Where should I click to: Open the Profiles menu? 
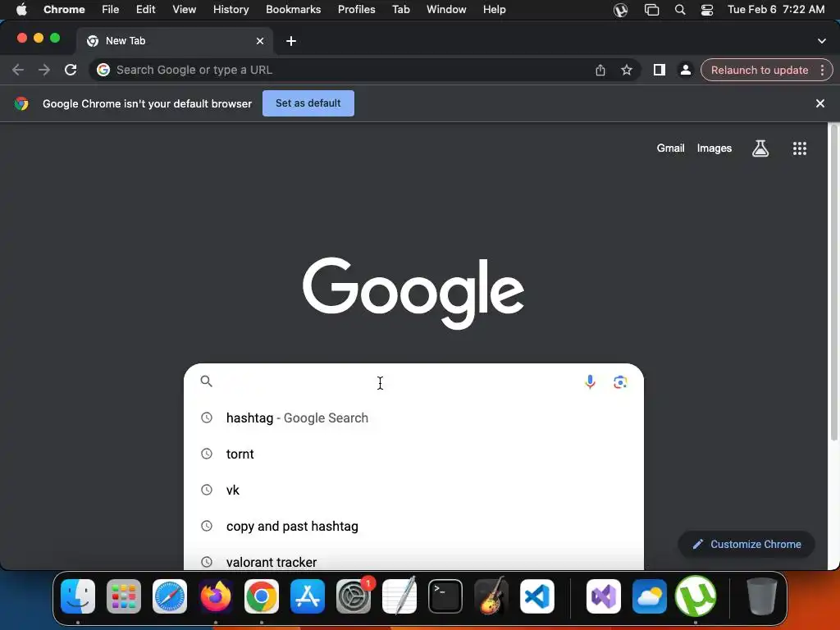[356, 9]
